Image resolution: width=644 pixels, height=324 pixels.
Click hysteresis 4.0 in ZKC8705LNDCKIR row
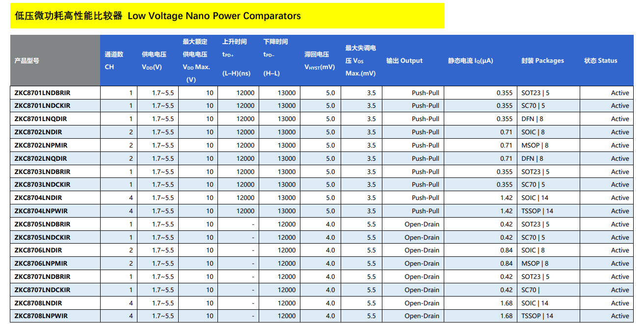click(x=330, y=238)
